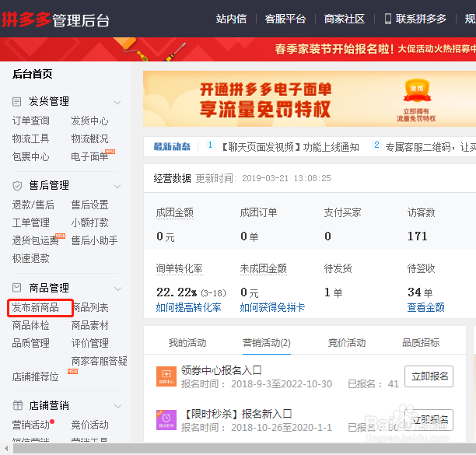Click the 商品管理 section icon

[16, 288]
